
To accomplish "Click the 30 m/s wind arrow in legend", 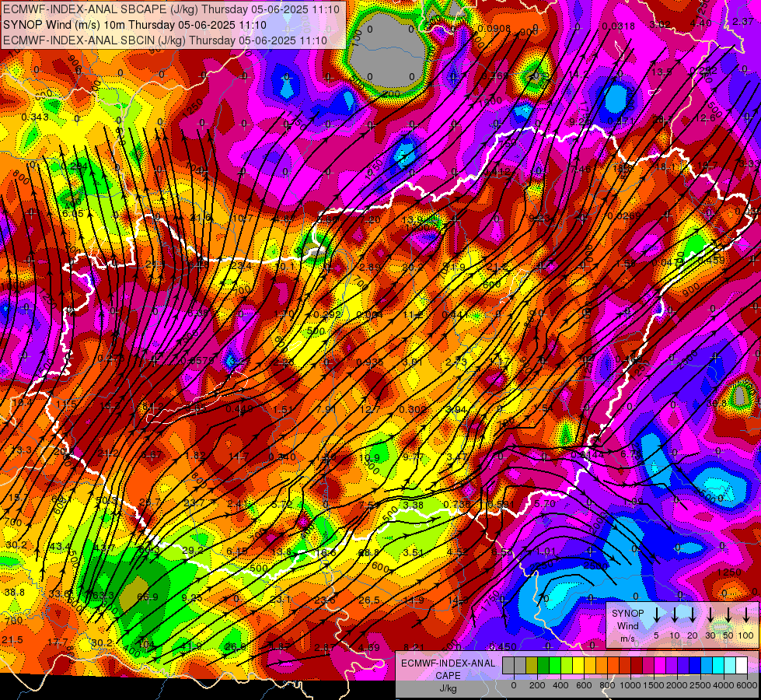I will click(x=710, y=614).
